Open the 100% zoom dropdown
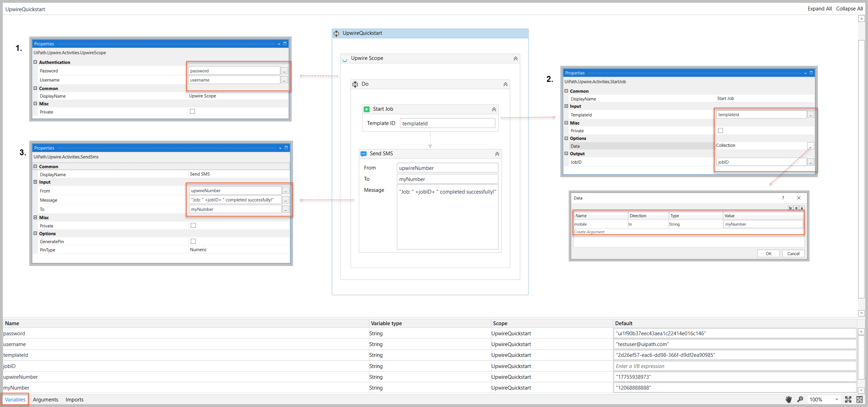This screenshot has width=868, height=407. 837,399
